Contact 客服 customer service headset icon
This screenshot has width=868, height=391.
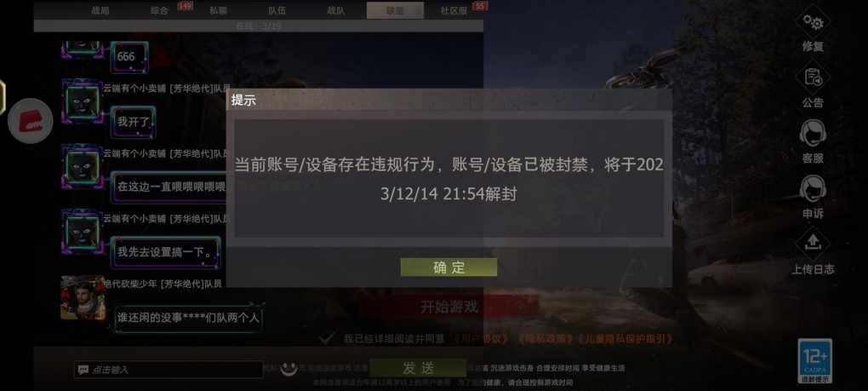[x=813, y=134]
